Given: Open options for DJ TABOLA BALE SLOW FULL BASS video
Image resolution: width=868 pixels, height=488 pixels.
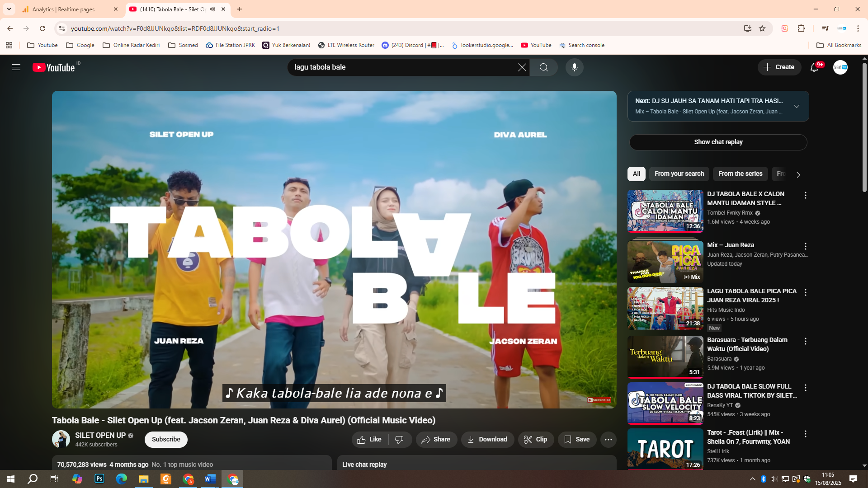Looking at the screenshot, I should [805, 388].
